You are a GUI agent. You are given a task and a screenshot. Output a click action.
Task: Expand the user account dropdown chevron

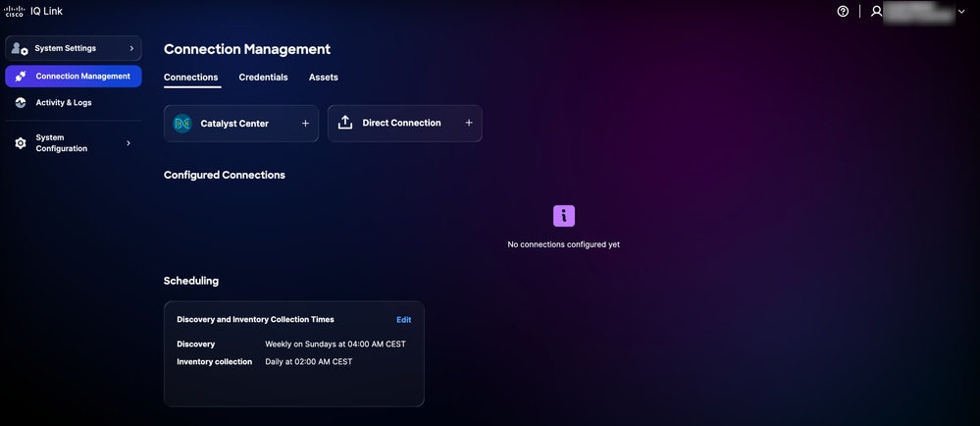pos(961,11)
